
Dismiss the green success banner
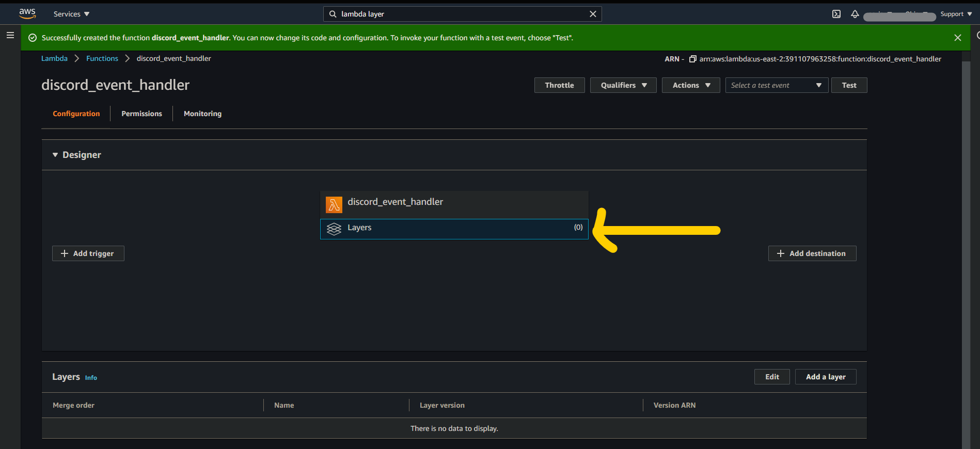(958, 38)
